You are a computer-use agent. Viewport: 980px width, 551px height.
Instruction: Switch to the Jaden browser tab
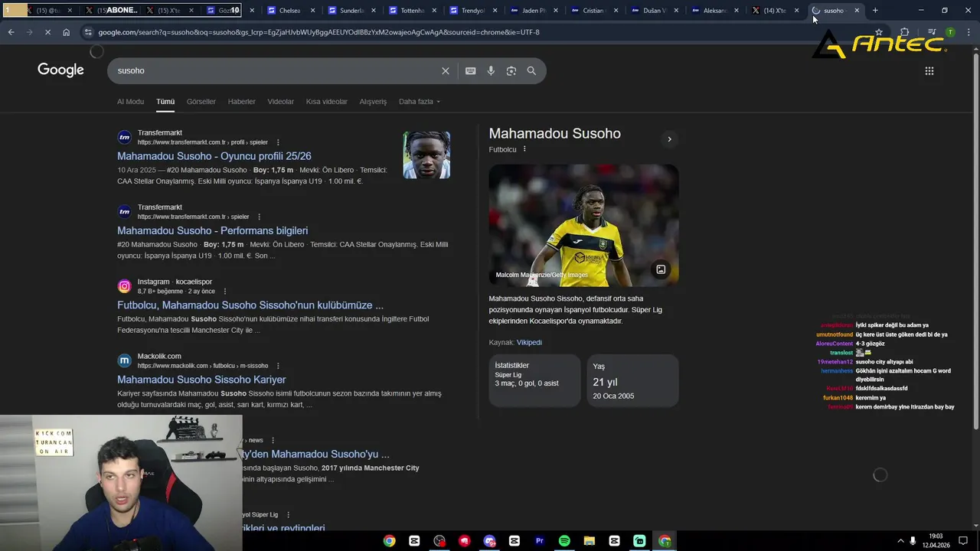click(x=534, y=10)
